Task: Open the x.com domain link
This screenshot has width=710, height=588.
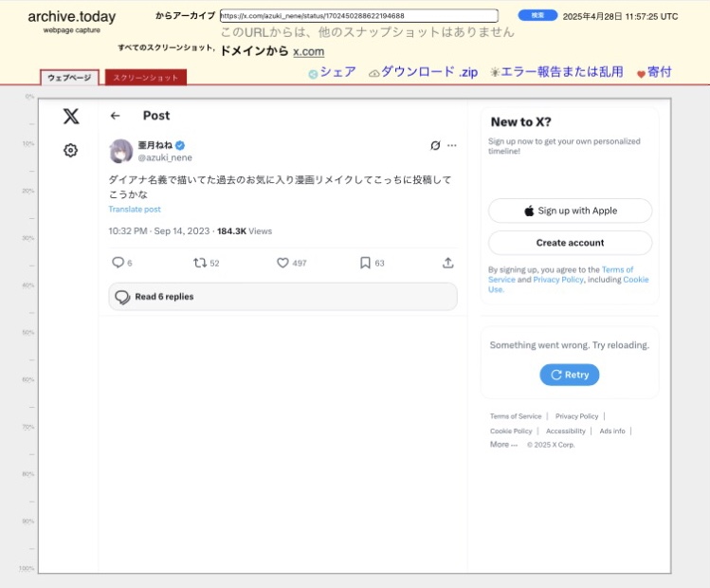Action: click(308, 51)
